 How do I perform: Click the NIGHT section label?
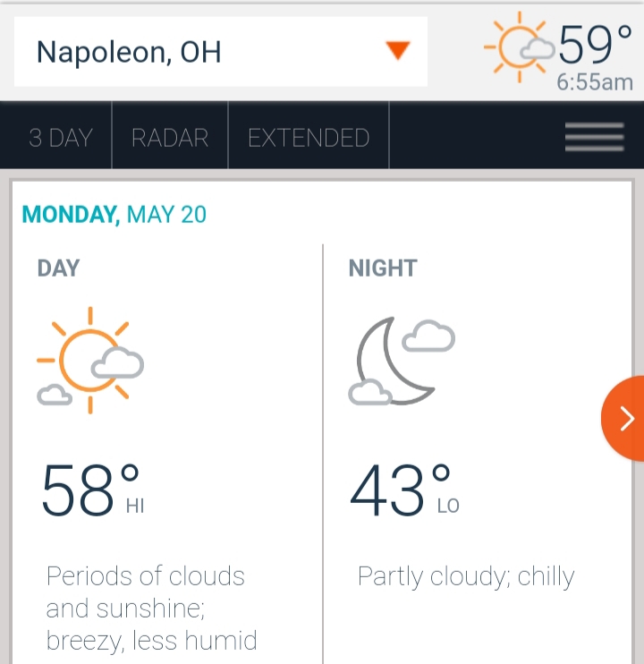click(x=383, y=268)
